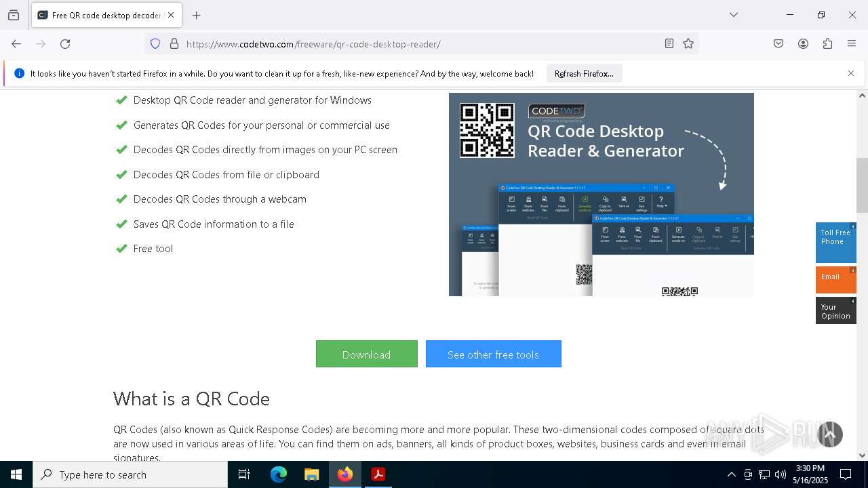The width and height of the screenshot is (868, 488).
Task: Click the address bar URL field
Action: (x=420, y=44)
